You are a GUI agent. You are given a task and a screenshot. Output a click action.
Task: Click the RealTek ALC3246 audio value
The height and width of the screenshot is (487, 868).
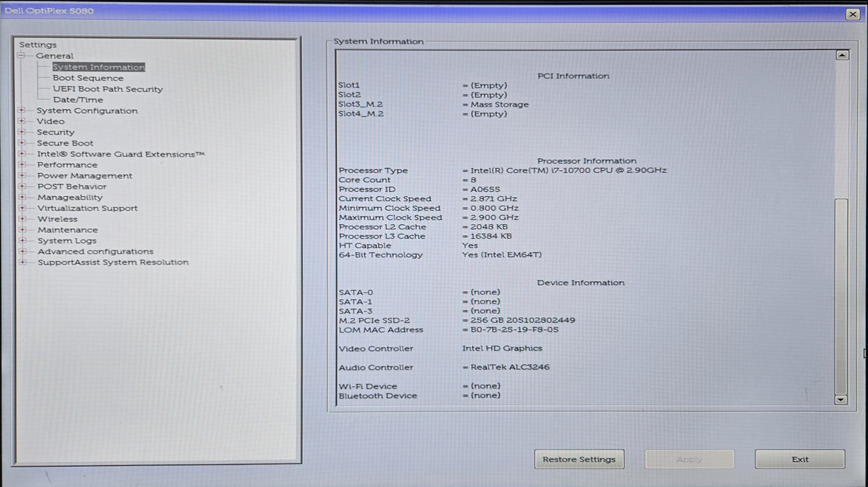click(x=510, y=367)
